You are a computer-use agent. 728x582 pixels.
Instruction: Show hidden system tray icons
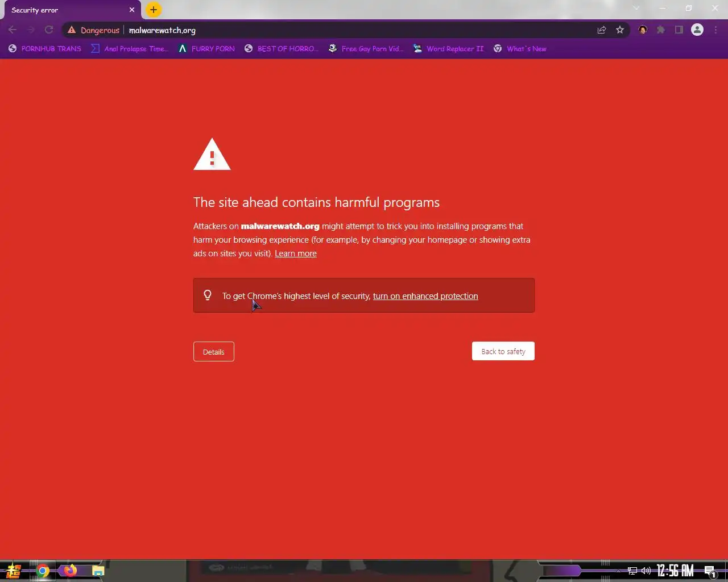(618, 571)
